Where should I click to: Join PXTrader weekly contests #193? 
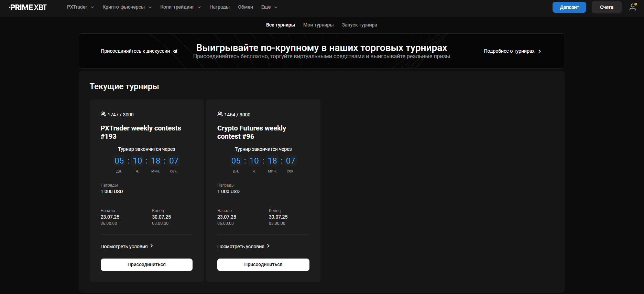[x=146, y=264]
